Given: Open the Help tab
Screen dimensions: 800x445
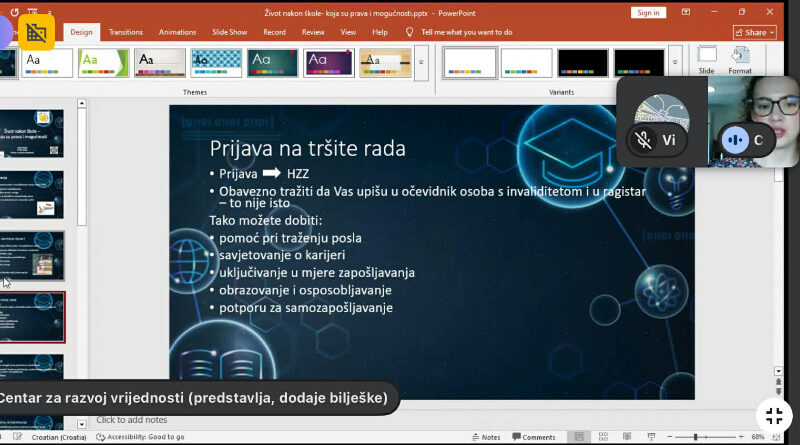Looking at the screenshot, I should [380, 32].
